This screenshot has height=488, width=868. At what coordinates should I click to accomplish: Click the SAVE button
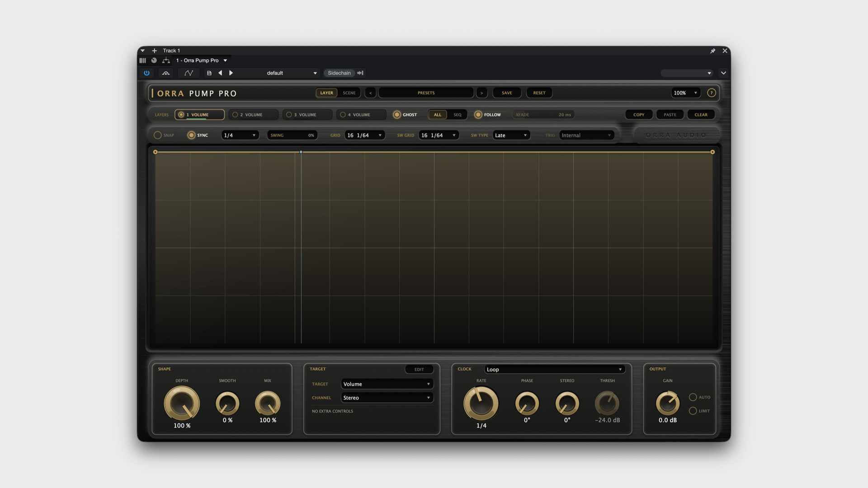[507, 93]
